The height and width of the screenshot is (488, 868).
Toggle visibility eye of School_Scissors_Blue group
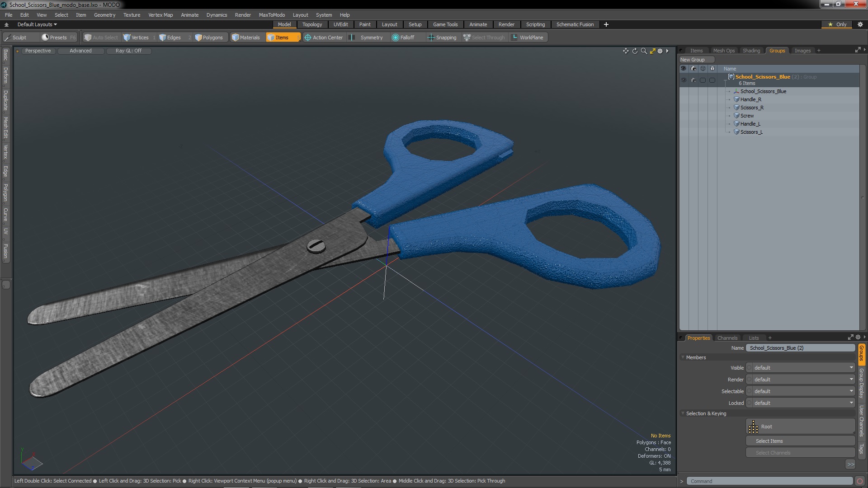(x=684, y=80)
